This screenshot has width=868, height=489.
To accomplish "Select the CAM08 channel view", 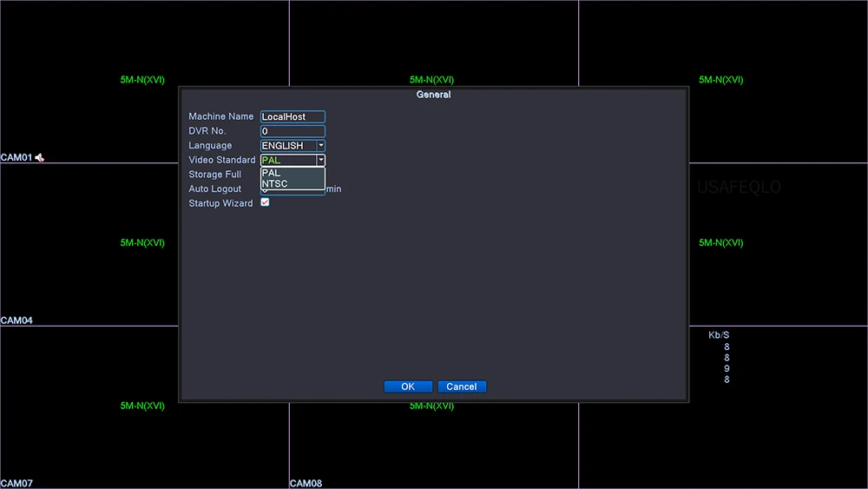I will point(434,446).
